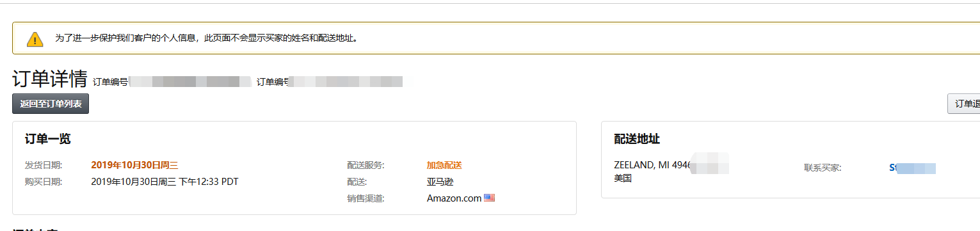
Task: Click the 美国 country text
Action: click(623, 178)
